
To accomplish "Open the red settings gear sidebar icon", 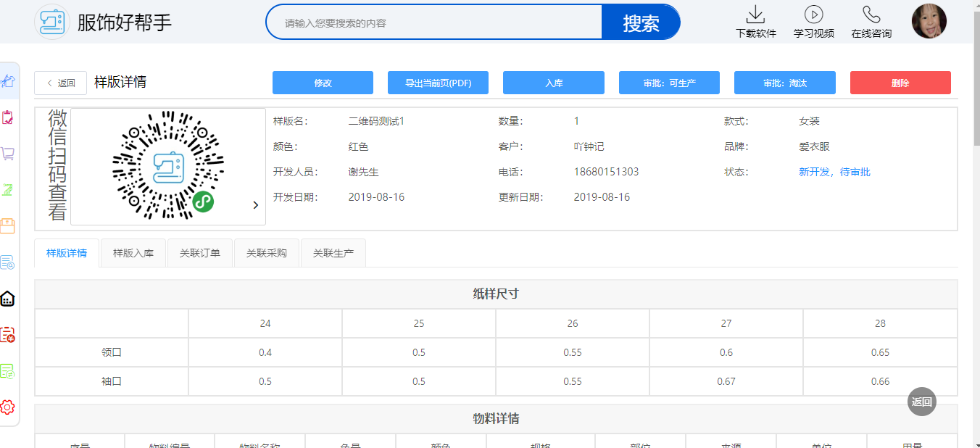I will click(8, 407).
